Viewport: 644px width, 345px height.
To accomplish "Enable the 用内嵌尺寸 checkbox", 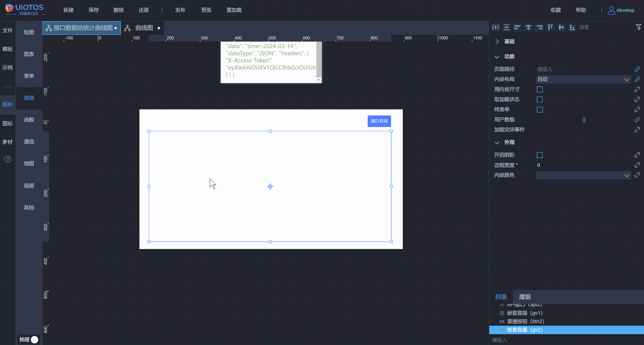I will pos(539,89).
